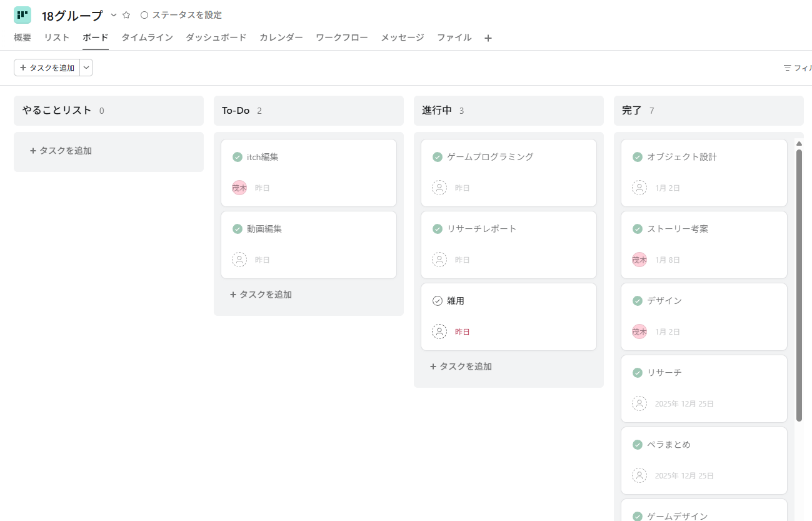This screenshot has width=812, height=521.
Task: Mark the 雑用 task as complete
Action: click(438, 301)
